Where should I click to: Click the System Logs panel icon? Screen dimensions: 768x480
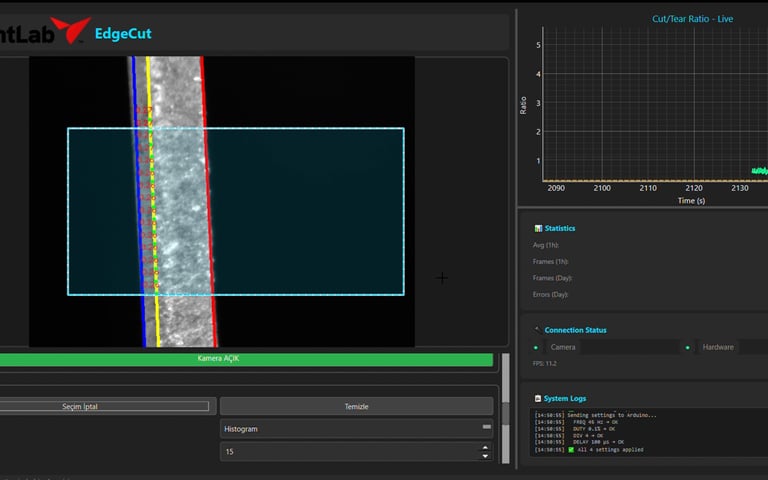[538, 398]
